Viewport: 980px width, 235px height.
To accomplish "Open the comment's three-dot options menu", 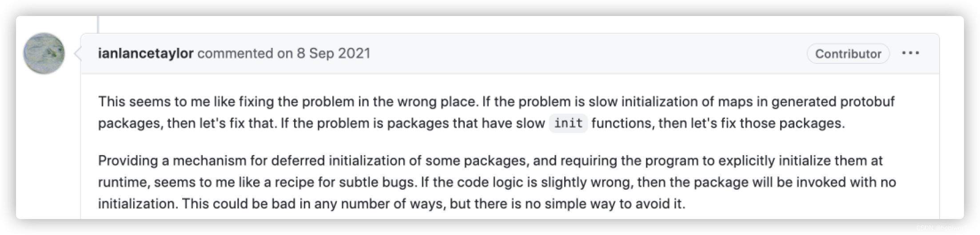I will (910, 53).
